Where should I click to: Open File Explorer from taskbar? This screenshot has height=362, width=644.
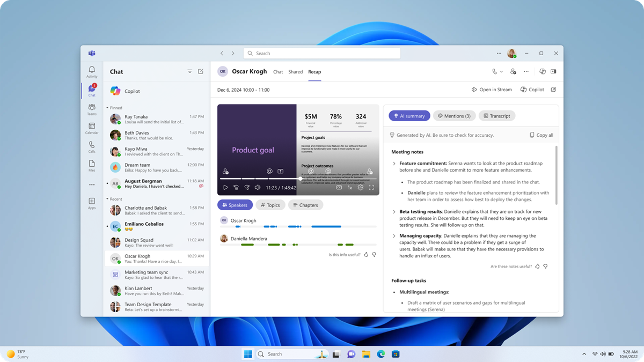[366, 354]
